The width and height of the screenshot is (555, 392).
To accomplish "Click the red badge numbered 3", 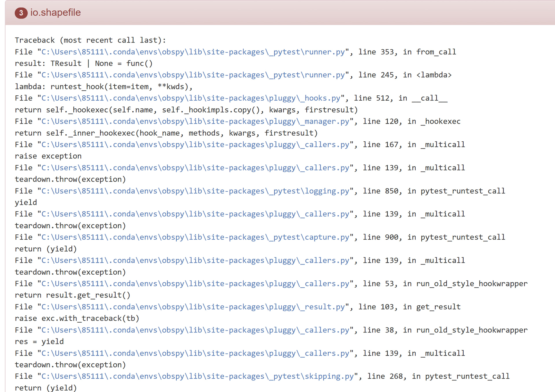I will [x=21, y=13].
